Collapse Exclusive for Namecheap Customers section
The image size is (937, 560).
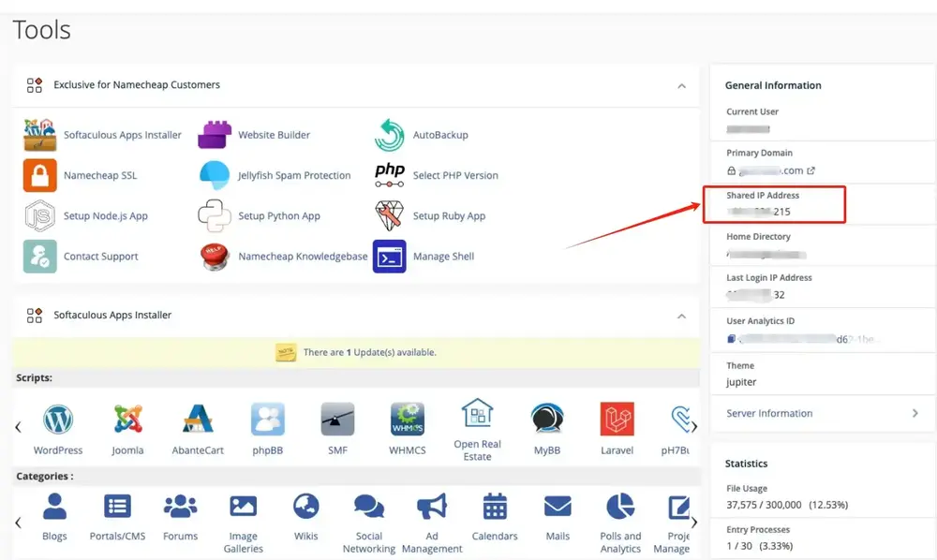(682, 86)
